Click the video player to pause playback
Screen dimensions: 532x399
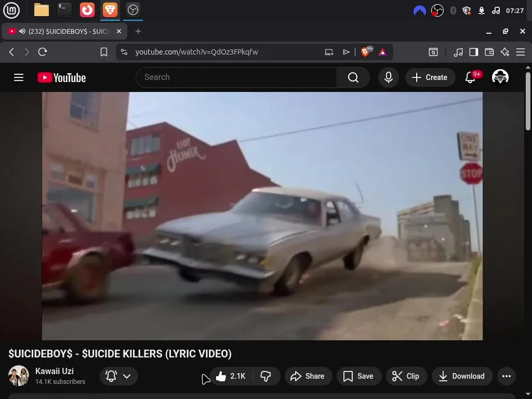[262, 216]
